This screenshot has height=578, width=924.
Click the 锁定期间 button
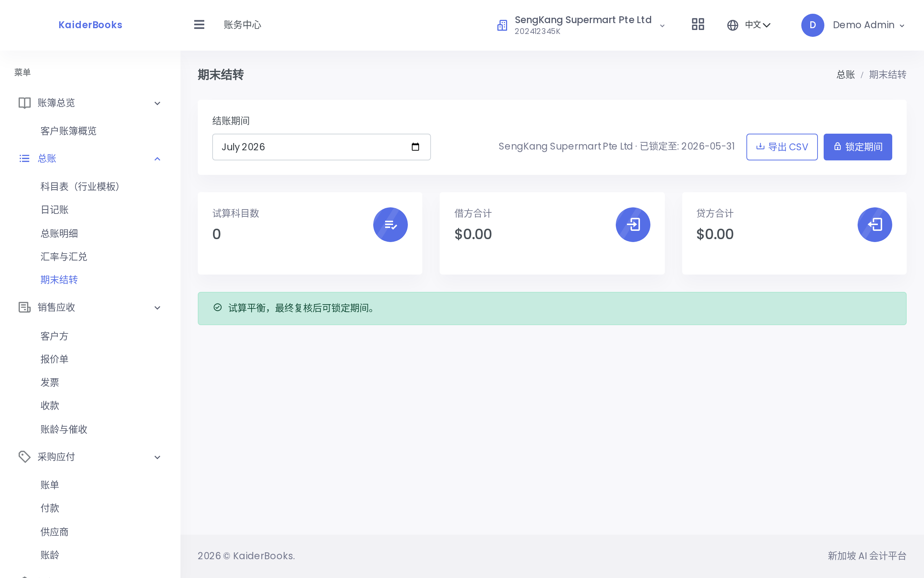858,147
